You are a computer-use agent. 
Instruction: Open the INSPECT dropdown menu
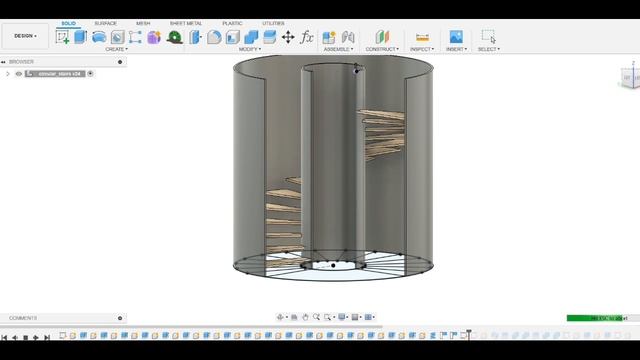(422, 49)
